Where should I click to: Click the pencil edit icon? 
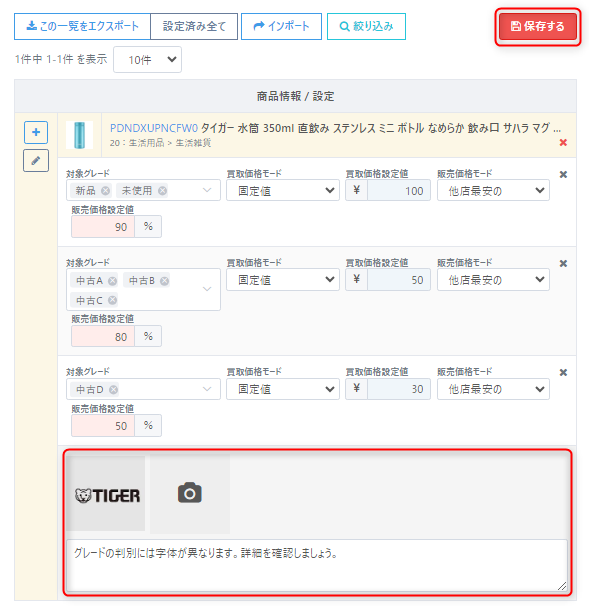(x=36, y=160)
